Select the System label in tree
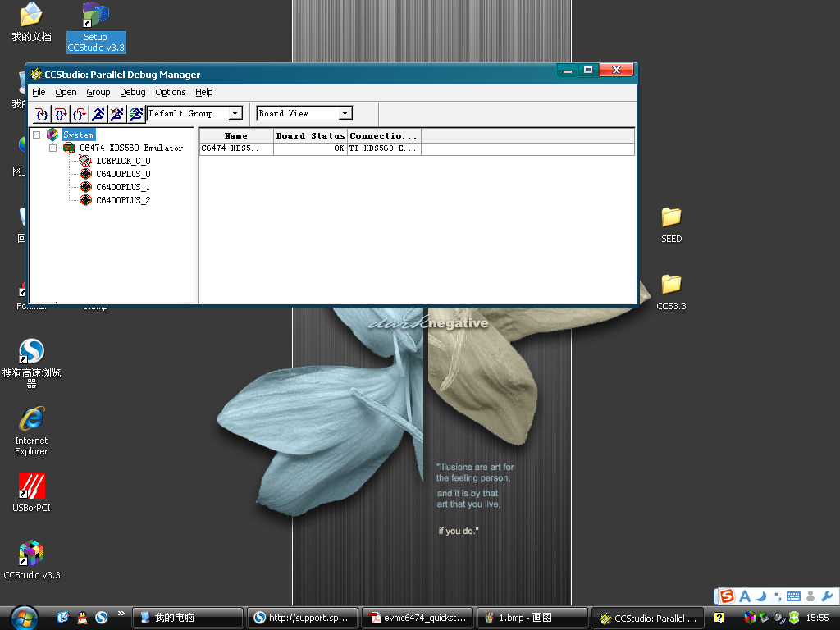 (x=78, y=135)
